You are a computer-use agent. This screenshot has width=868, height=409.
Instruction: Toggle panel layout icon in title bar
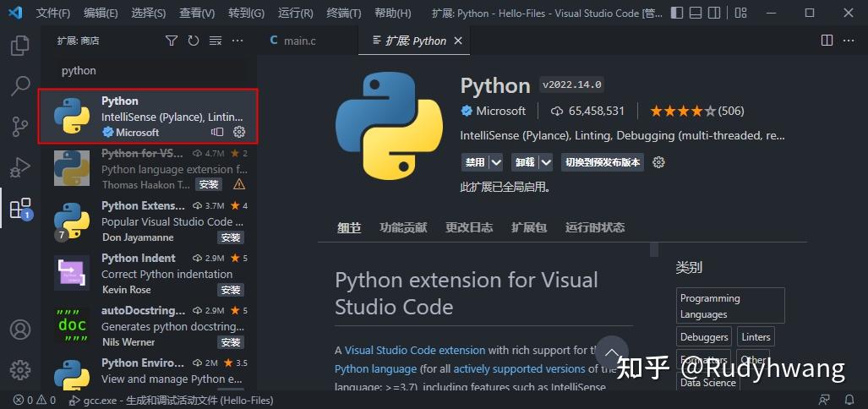[x=696, y=13]
